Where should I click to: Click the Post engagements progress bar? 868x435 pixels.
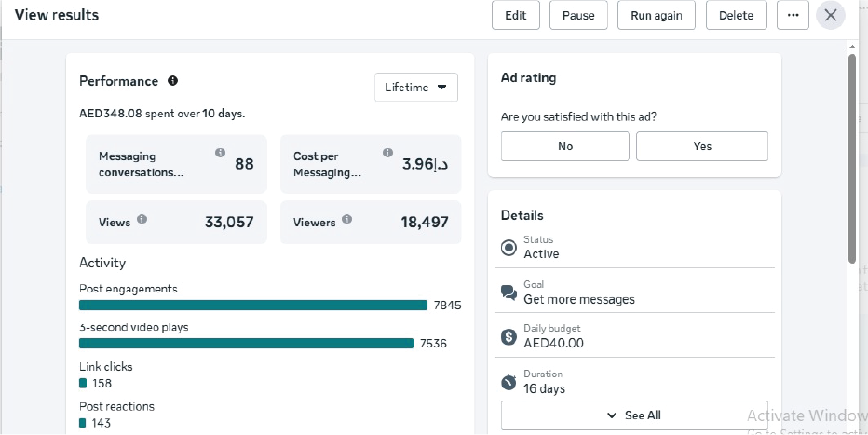252,306
